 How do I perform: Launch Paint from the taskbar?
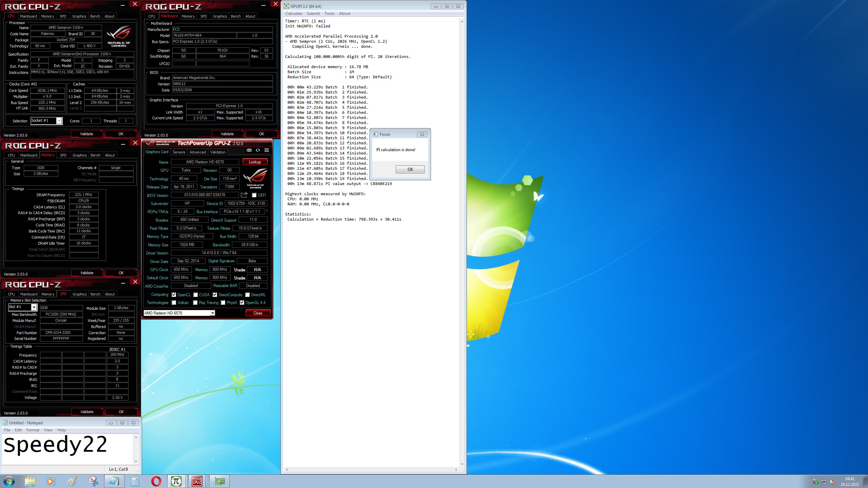72,481
